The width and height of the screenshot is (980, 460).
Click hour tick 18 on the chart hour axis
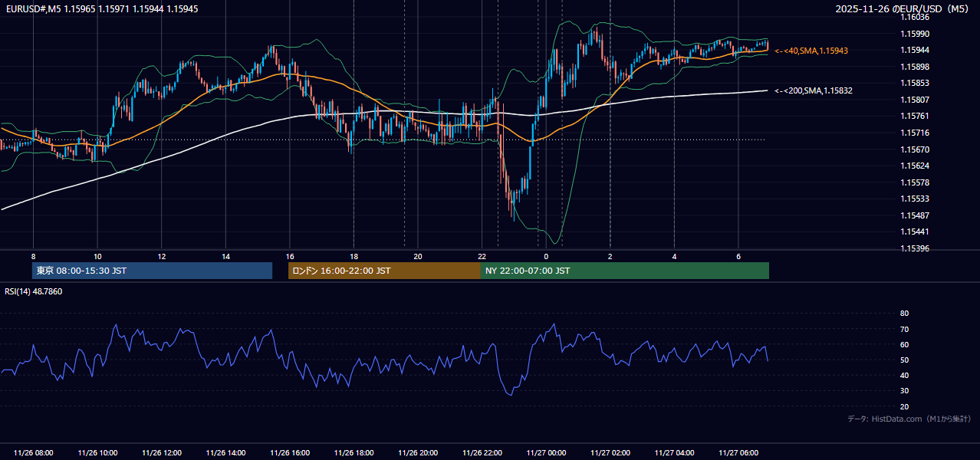click(354, 256)
